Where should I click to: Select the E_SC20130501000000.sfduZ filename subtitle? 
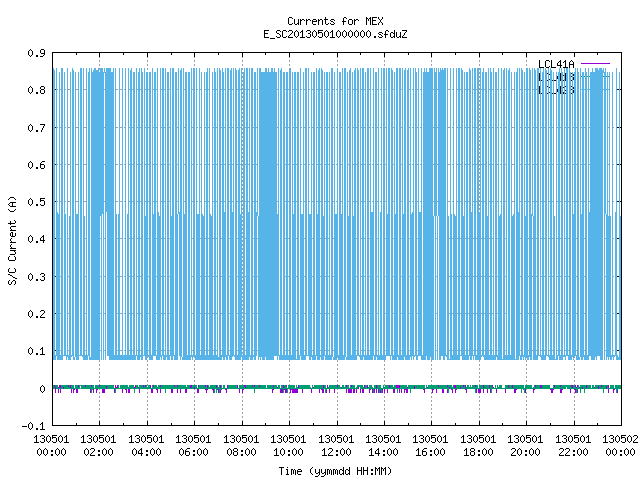pyautogui.click(x=335, y=34)
